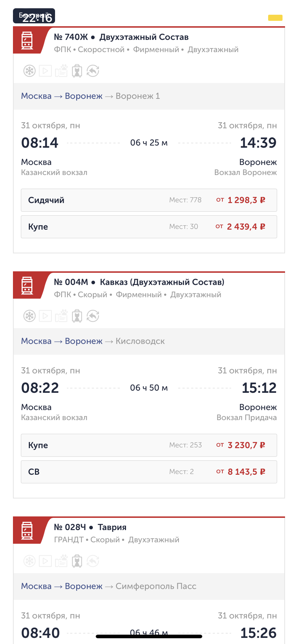Screen dimensions: 298x644
Task: Tap the refund arrow icon on train 740Ж
Action: 93,71
